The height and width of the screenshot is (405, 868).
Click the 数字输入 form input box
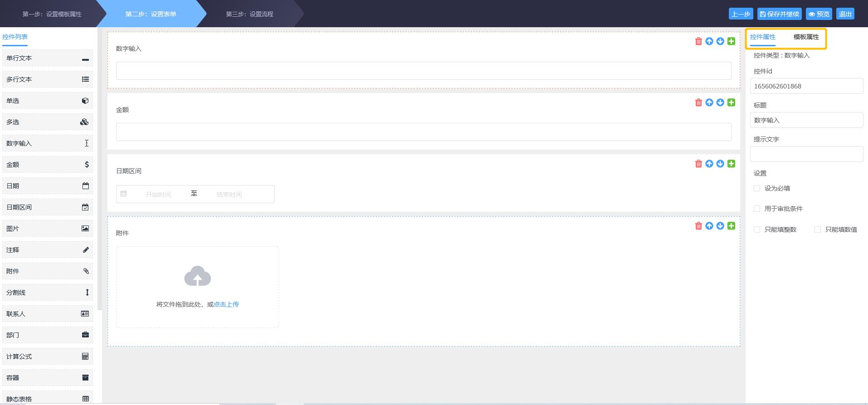coord(423,71)
